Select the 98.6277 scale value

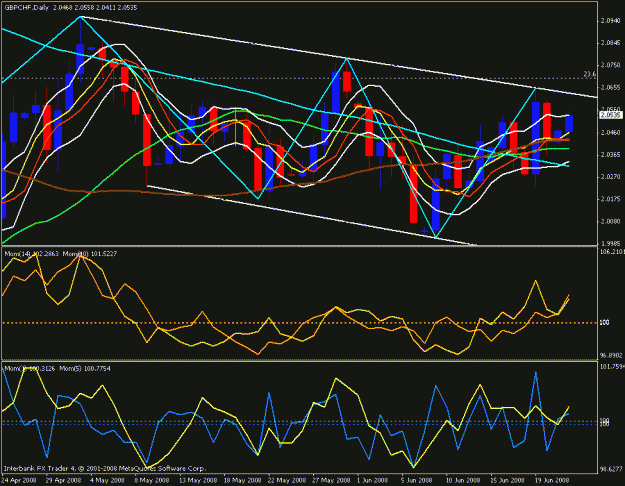coord(611,469)
